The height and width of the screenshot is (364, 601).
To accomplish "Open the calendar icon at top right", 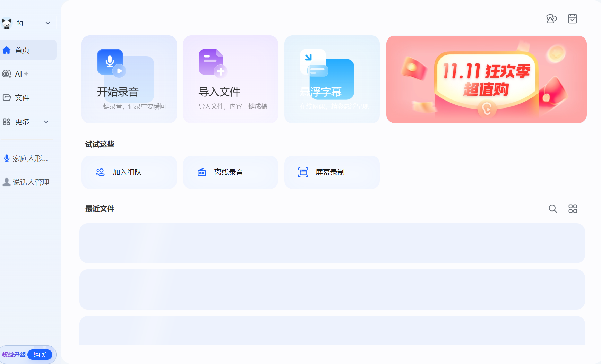I will point(572,19).
